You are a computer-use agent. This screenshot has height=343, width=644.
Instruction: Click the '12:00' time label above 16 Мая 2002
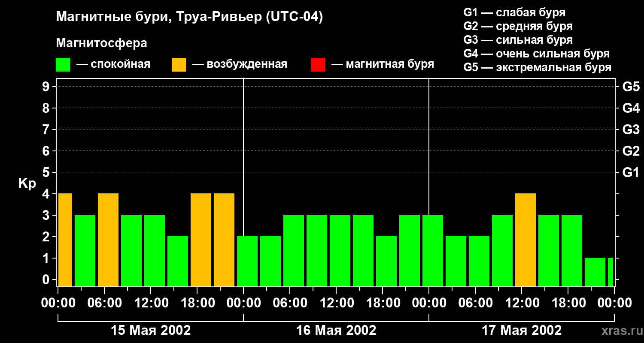coord(336,303)
